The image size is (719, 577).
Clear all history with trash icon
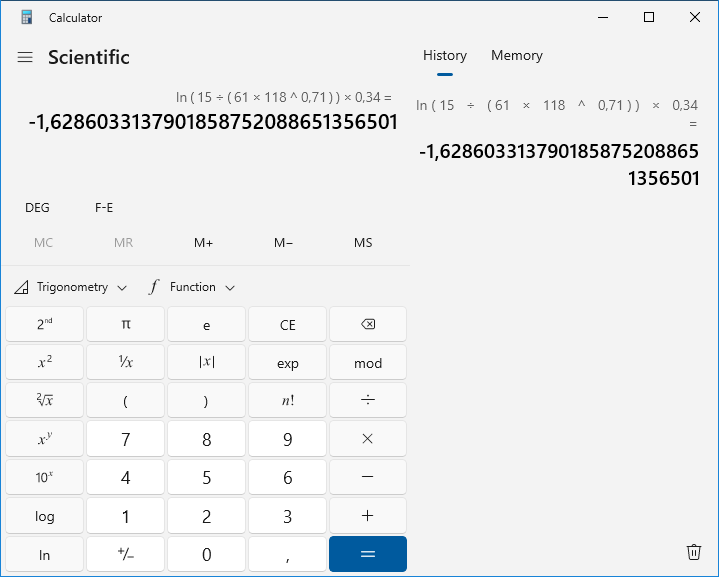click(x=694, y=551)
